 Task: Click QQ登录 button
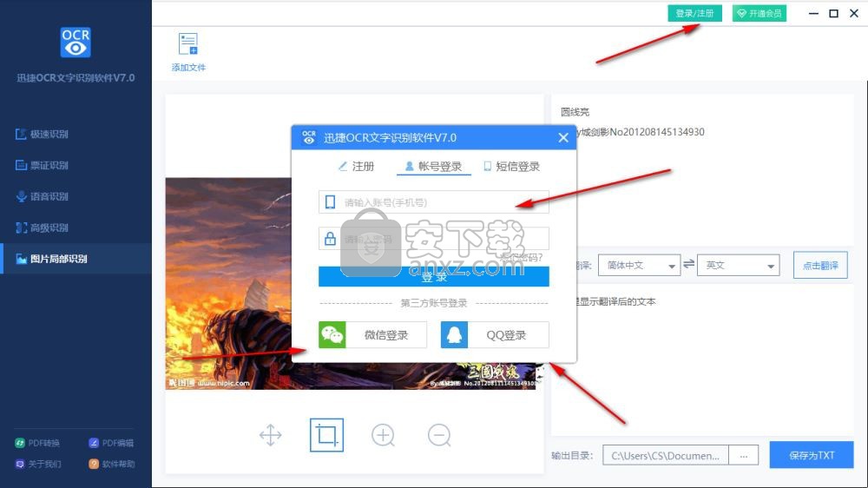point(495,334)
